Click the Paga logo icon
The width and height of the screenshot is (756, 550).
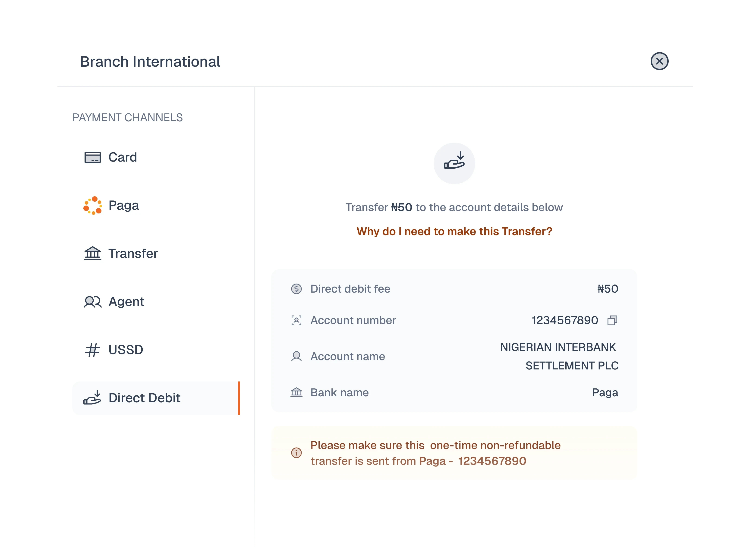pyautogui.click(x=92, y=206)
